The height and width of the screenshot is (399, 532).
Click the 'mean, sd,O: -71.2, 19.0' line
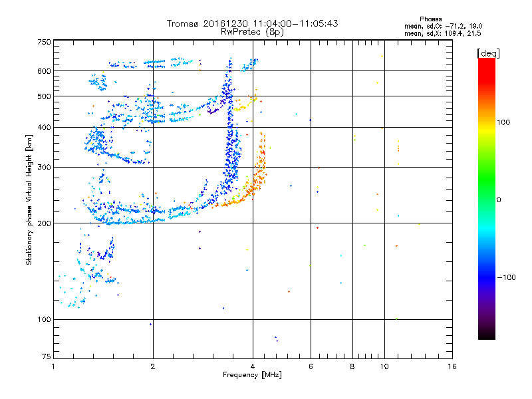coord(443,26)
